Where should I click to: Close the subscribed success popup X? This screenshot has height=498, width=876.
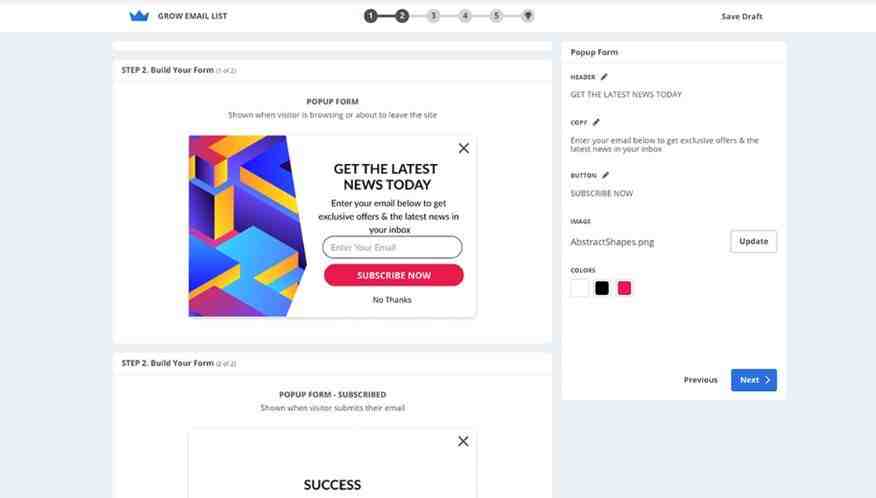pos(463,441)
